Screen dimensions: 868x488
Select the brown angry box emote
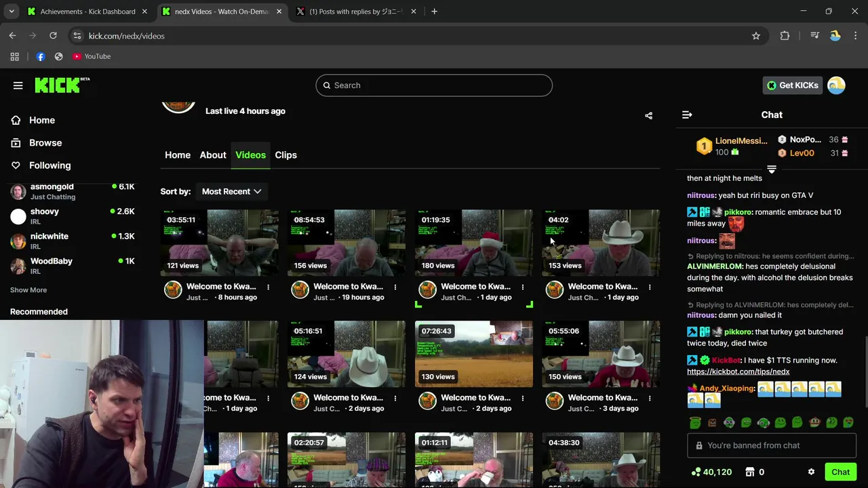712,423
